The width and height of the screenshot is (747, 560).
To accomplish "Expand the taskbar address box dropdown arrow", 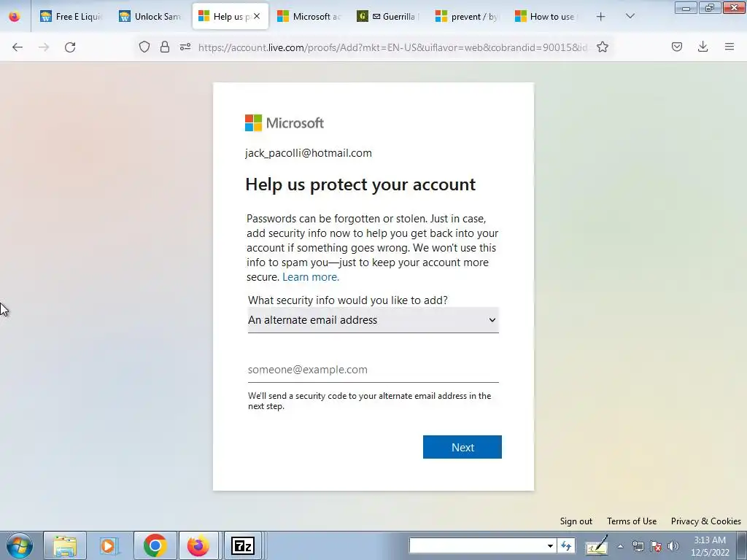I will (x=550, y=545).
